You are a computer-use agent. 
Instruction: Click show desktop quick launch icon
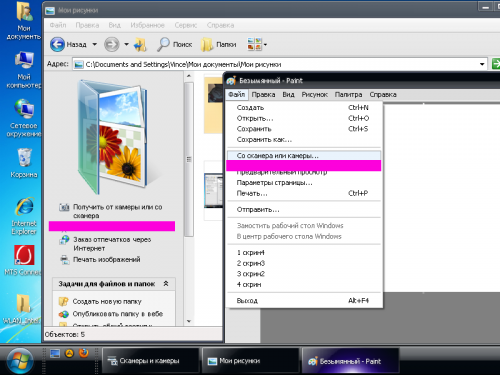point(55,353)
